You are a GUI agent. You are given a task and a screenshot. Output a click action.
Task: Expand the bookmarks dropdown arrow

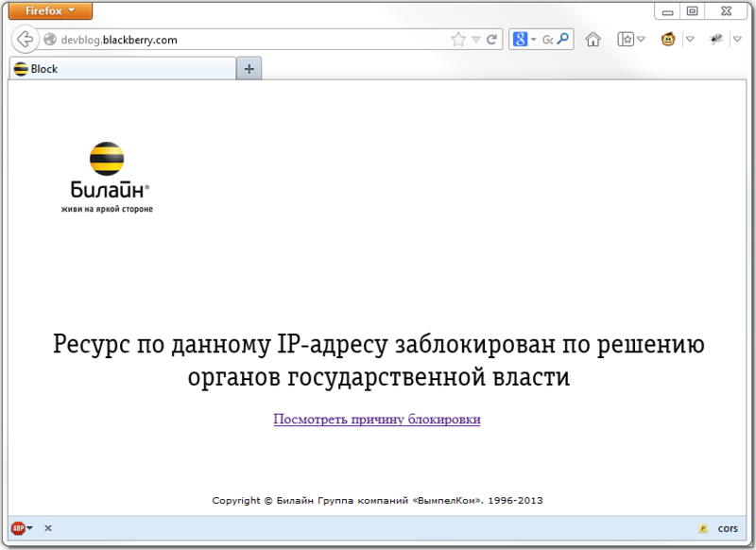pos(641,40)
